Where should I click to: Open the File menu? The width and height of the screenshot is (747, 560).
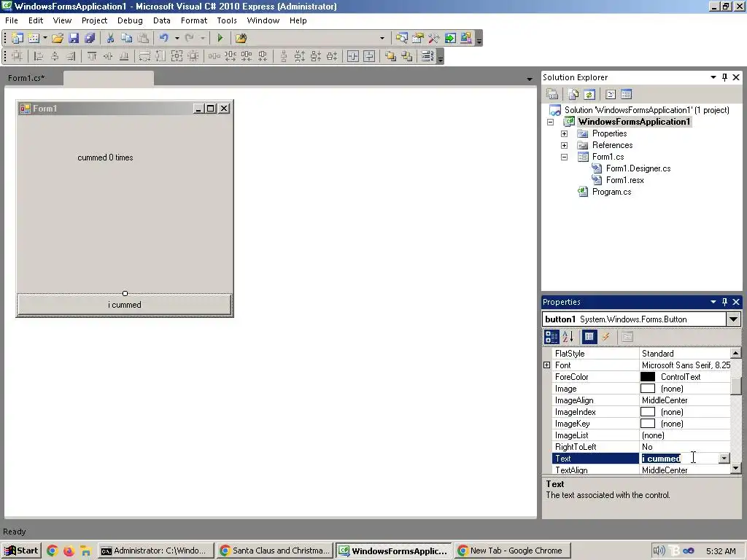click(x=12, y=20)
